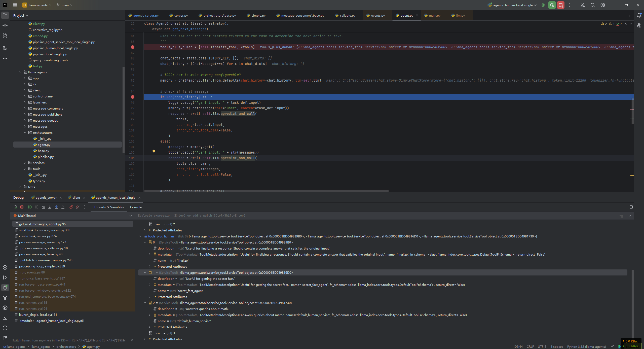Resume program in debug toolbar
This screenshot has width=644, height=349.
[30, 207]
